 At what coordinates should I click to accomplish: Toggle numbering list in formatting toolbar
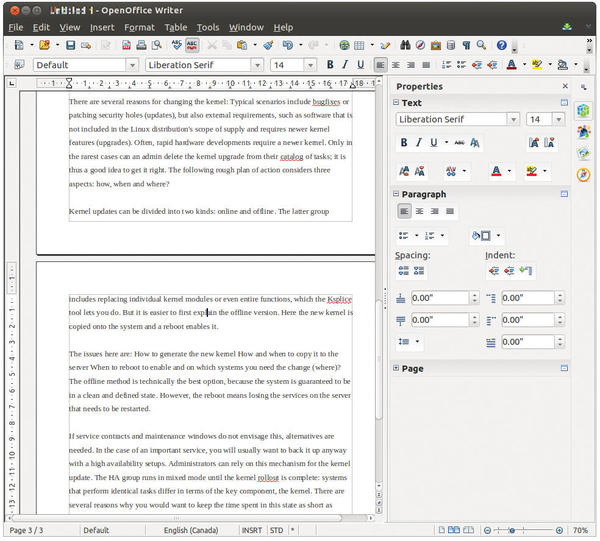pos(446,65)
